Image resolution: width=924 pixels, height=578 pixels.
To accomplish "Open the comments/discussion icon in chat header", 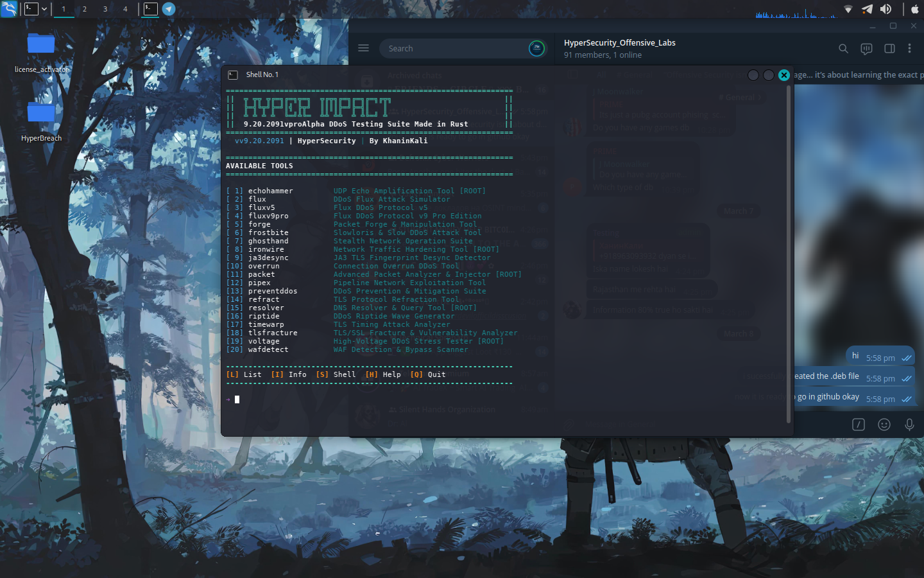I will (866, 48).
